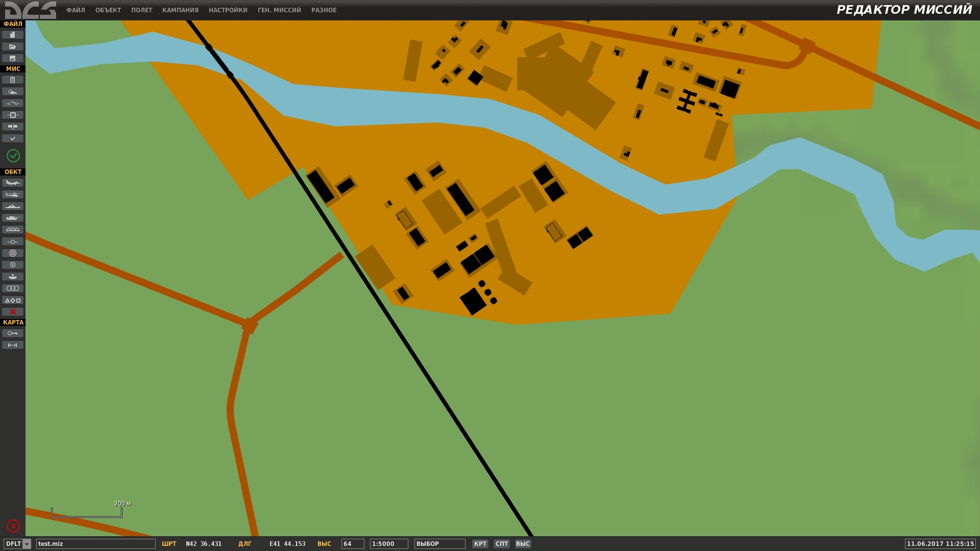The width and height of the screenshot is (980, 551).
Task: Open the ФАЙЛ menu
Action: pyautogui.click(x=76, y=10)
